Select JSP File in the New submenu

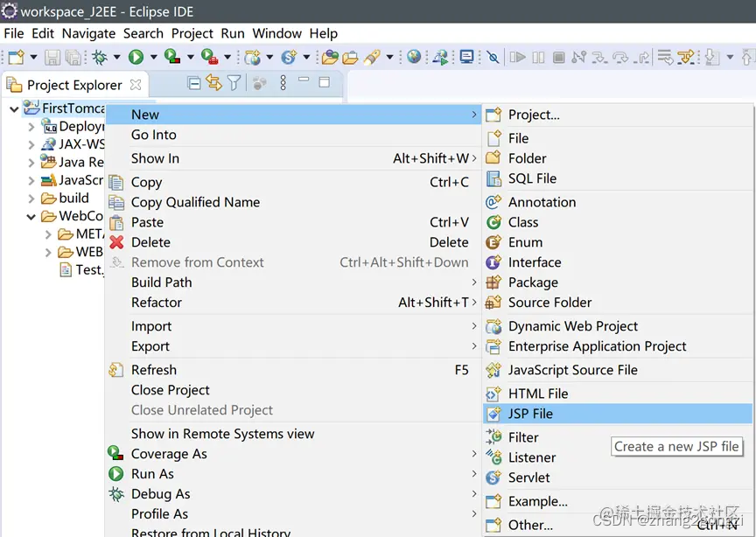pos(618,414)
